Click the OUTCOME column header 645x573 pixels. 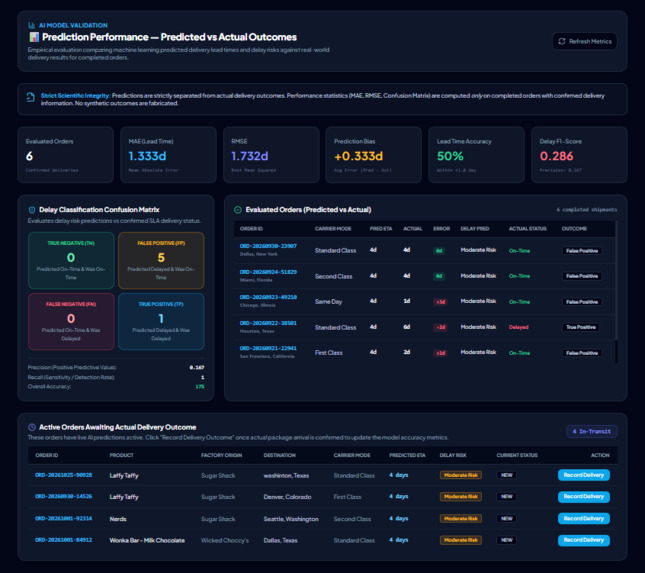point(574,228)
